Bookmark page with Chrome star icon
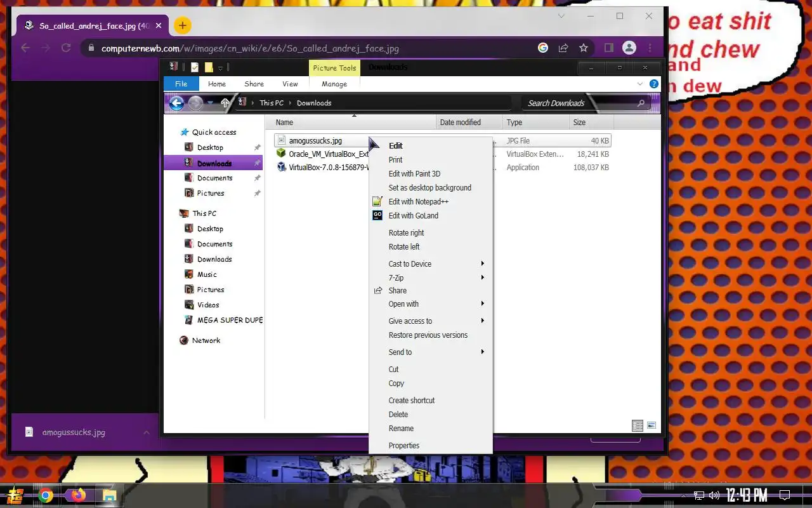Viewport: 812px width, 508px height. pos(584,48)
